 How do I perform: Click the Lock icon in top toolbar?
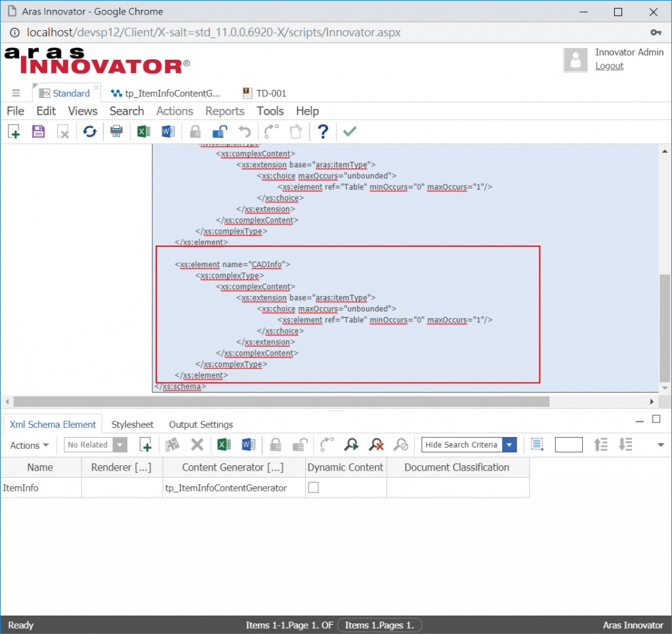pos(196,132)
